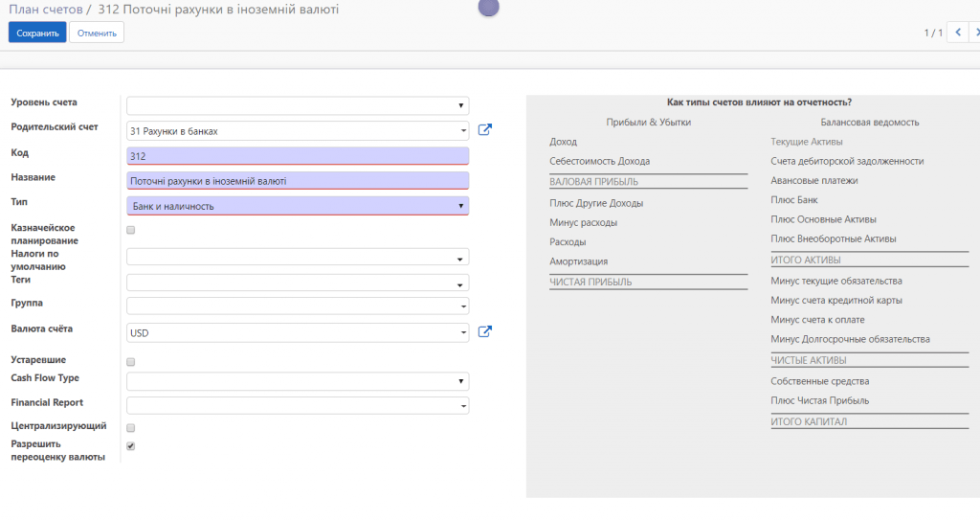Screen dimensions: 980x521
Task: Open the Группа dropdown field
Action: pyautogui.click(x=298, y=306)
